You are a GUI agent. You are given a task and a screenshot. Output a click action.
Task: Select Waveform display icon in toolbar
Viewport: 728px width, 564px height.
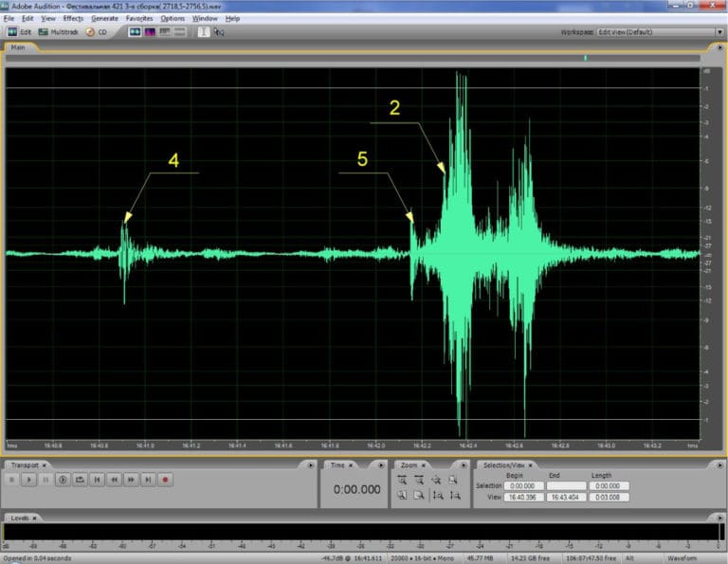tap(135, 31)
